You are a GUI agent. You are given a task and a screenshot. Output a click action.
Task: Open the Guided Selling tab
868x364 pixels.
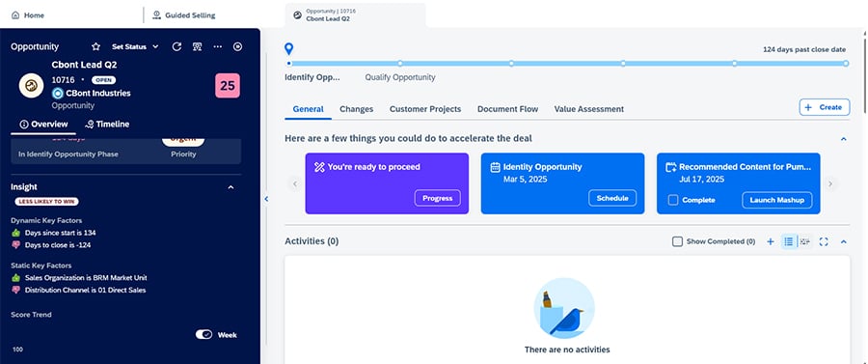click(x=184, y=15)
